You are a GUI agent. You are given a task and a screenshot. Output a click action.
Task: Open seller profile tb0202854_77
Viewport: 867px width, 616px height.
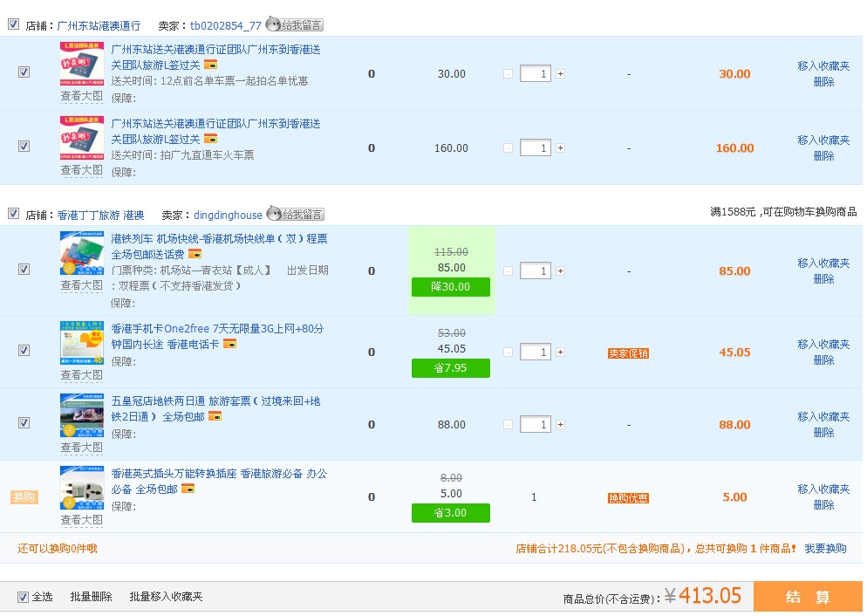226,26
